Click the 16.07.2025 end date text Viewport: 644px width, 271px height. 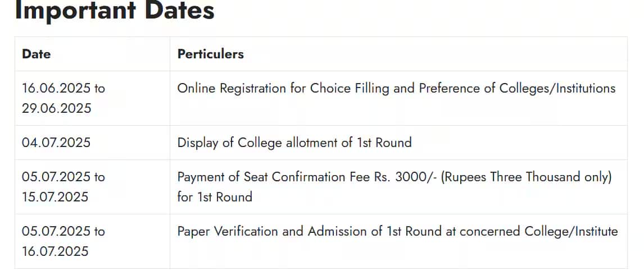55,251
